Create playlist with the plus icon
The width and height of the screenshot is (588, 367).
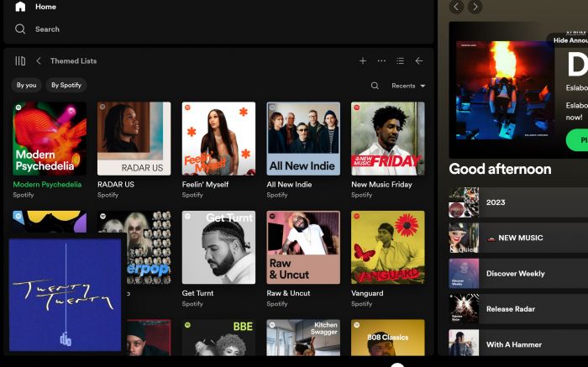(x=363, y=60)
